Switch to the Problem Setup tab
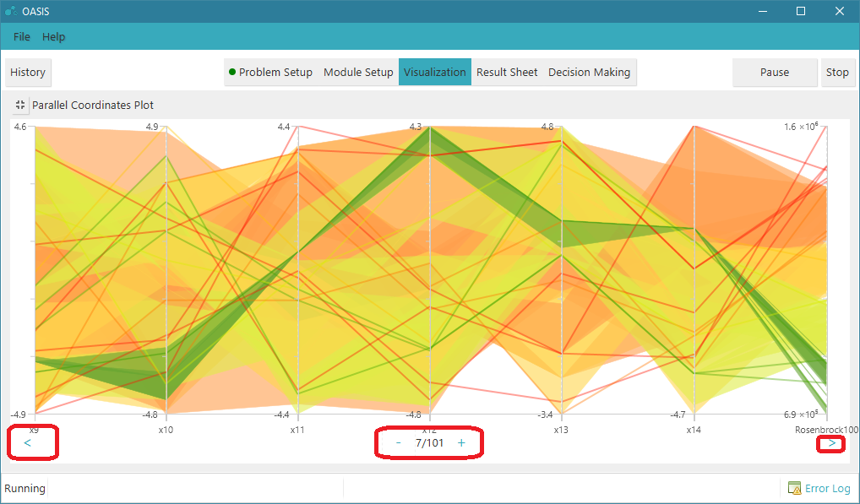The width and height of the screenshot is (860, 504). [276, 72]
